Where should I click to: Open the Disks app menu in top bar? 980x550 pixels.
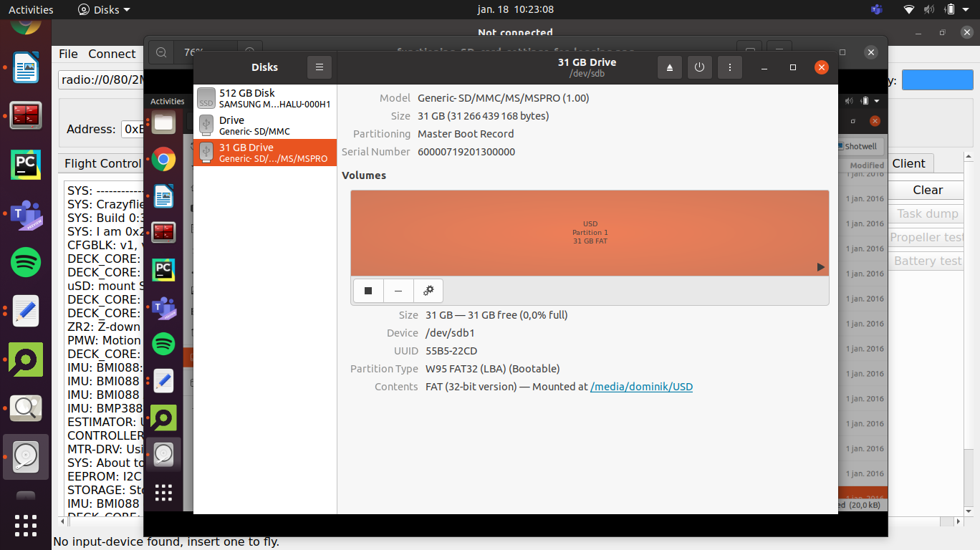coord(104,10)
